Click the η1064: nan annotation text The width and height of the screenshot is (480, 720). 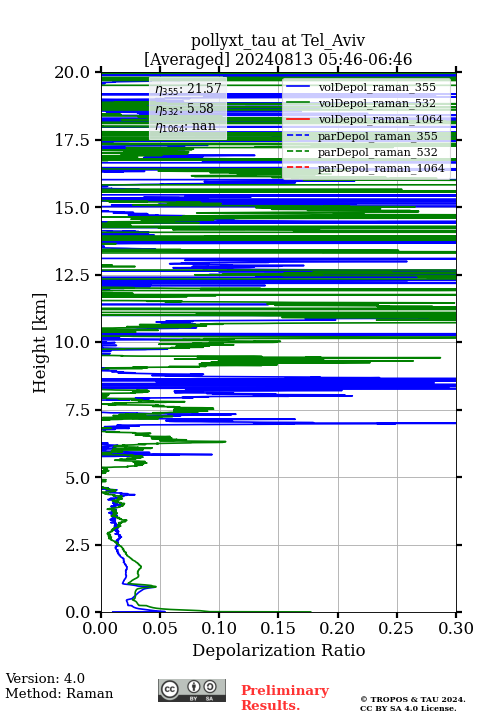point(186,126)
